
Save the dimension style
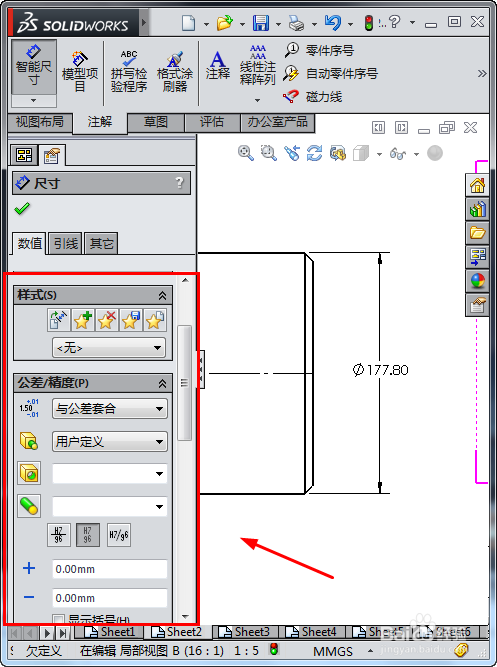tap(130, 320)
